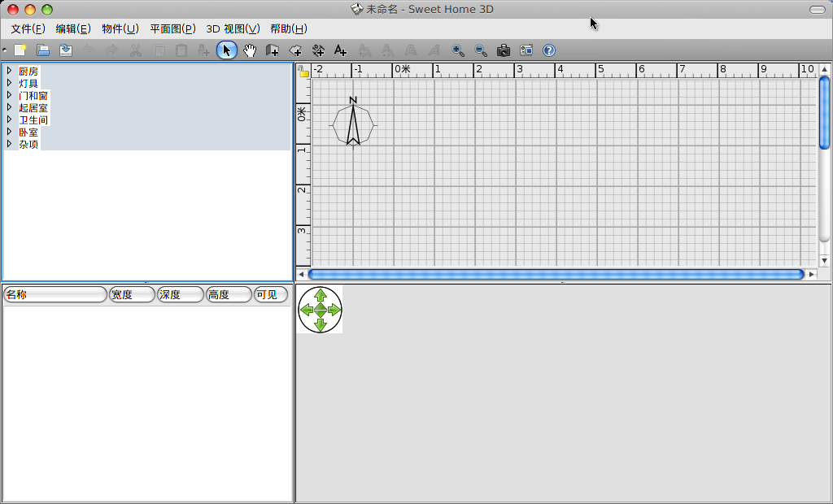Viewport: 833px width, 504px height.
Task: Expand the 灯具 catalog category
Action: pos(9,83)
